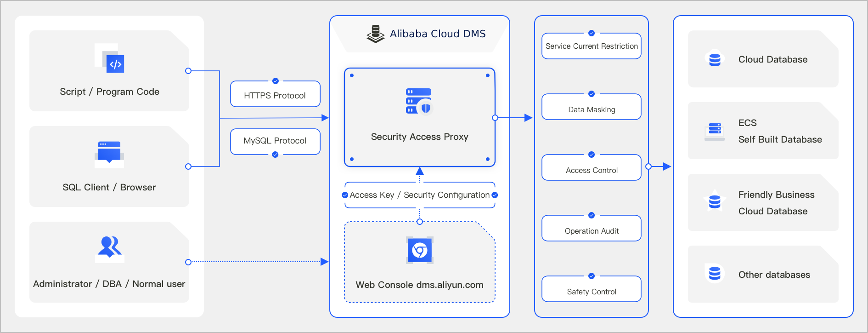Select the Operation Audit box

[x=592, y=228]
